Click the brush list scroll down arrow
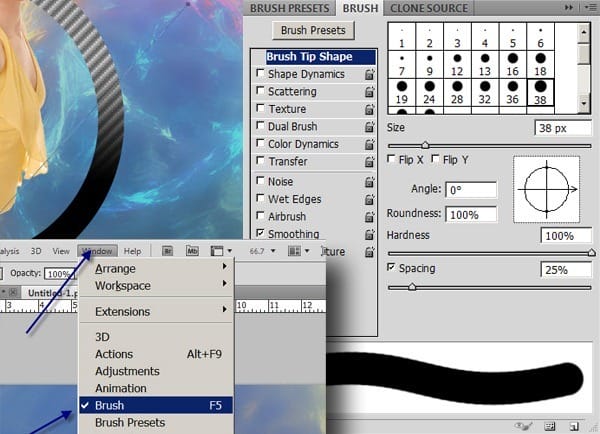The width and height of the screenshot is (600, 434). 584,103
